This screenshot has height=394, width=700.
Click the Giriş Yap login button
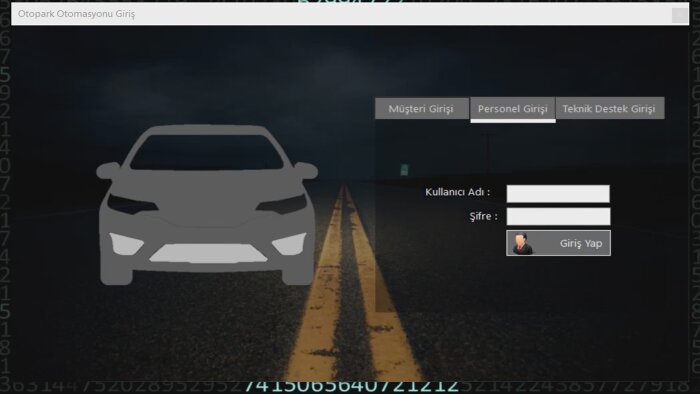pyautogui.click(x=558, y=243)
